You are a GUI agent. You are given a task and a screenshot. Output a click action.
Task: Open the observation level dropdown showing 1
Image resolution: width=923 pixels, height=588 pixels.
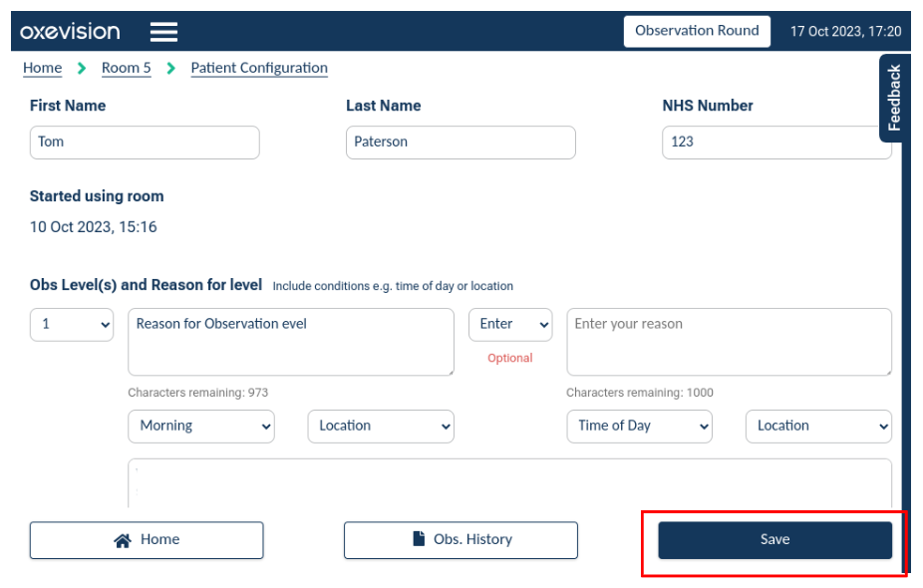point(71,324)
